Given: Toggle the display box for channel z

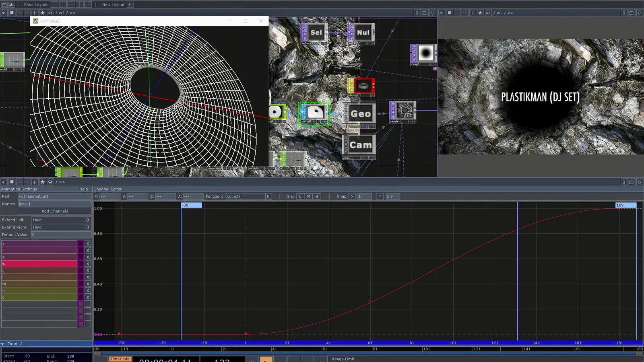Looking at the screenshot, I should [x=81, y=244].
